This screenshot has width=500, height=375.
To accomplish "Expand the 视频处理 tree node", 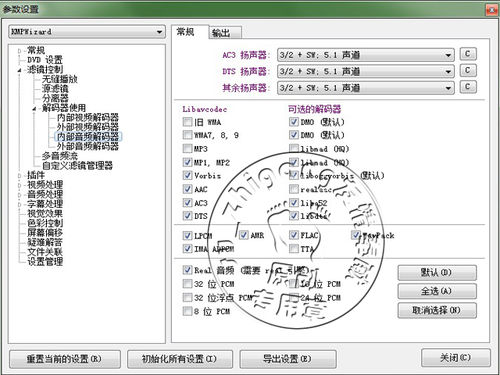I will tap(19, 185).
